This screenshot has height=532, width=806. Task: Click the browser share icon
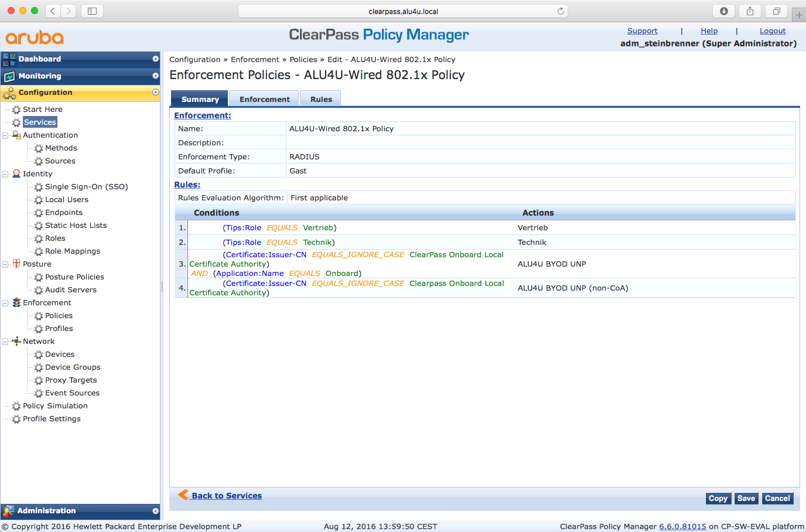tap(750, 11)
